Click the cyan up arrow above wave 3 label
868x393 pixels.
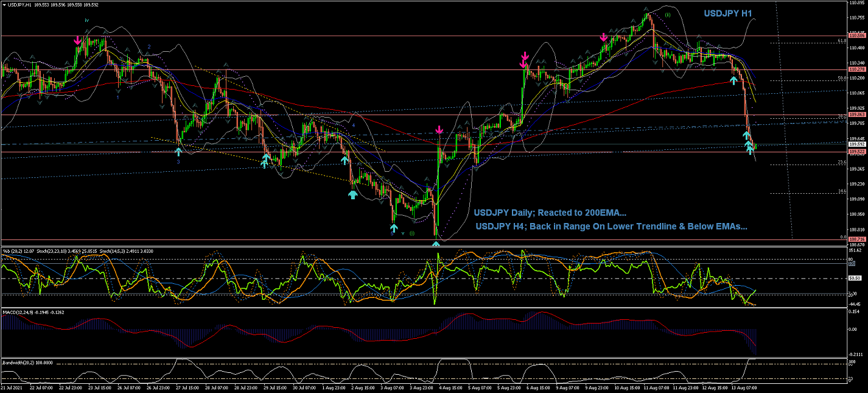pos(178,150)
